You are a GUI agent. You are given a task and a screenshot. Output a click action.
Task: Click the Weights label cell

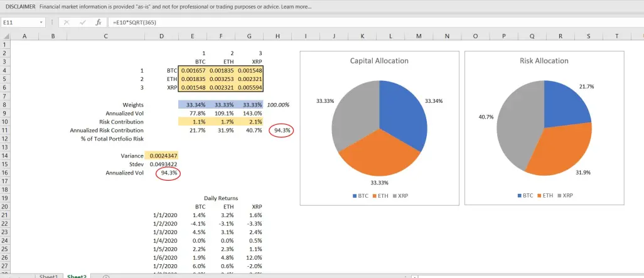pyautogui.click(x=132, y=105)
